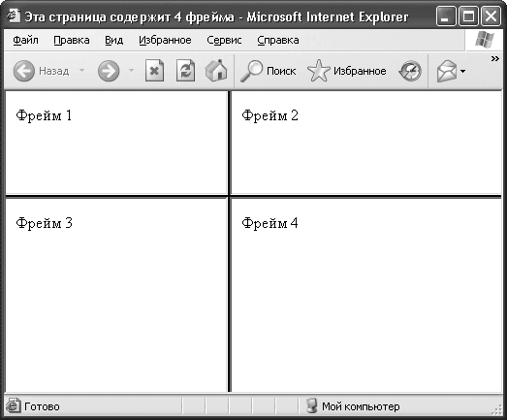Expand the Forward button dropdown arrow
The height and width of the screenshot is (420, 507).
pyautogui.click(x=131, y=70)
